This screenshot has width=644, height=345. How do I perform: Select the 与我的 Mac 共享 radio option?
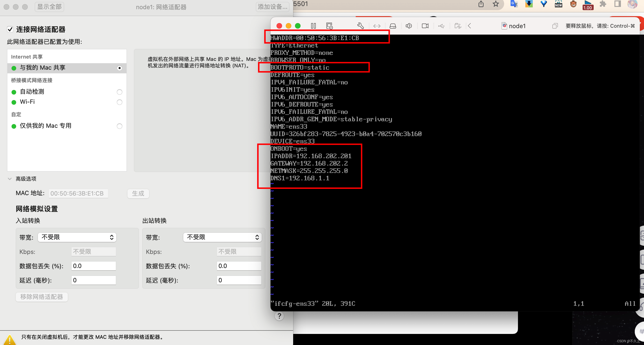pyautogui.click(x=120, y=68)
